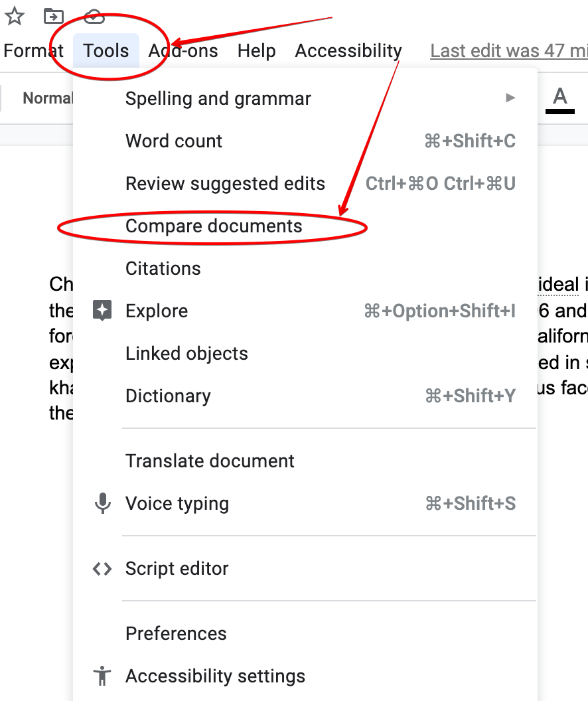588x701 pixels.
Task: Select the Voice typing microphone icon
Action: tap(103, 503)
